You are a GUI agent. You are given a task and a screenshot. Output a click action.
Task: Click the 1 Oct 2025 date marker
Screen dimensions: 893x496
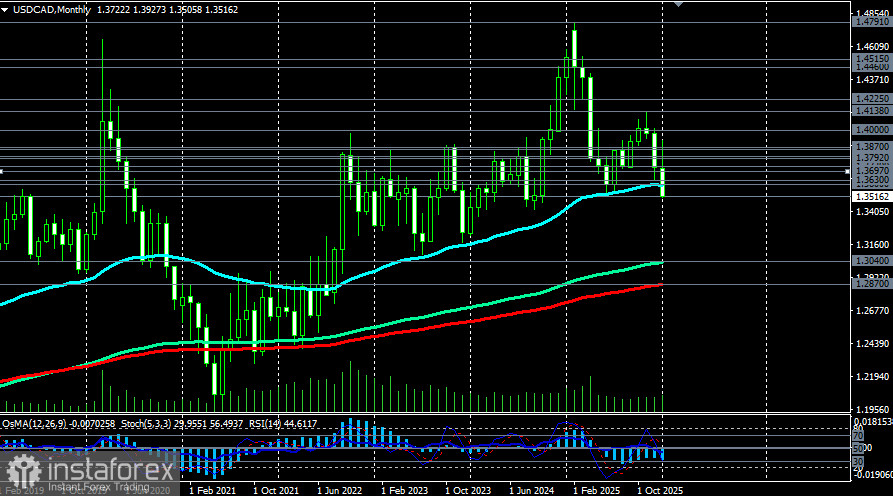(660, 491)
